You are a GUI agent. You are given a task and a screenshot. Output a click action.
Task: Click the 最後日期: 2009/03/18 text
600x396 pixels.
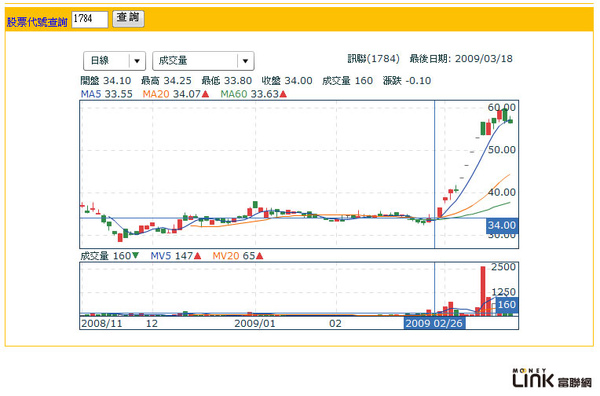(x=461, y=59)
